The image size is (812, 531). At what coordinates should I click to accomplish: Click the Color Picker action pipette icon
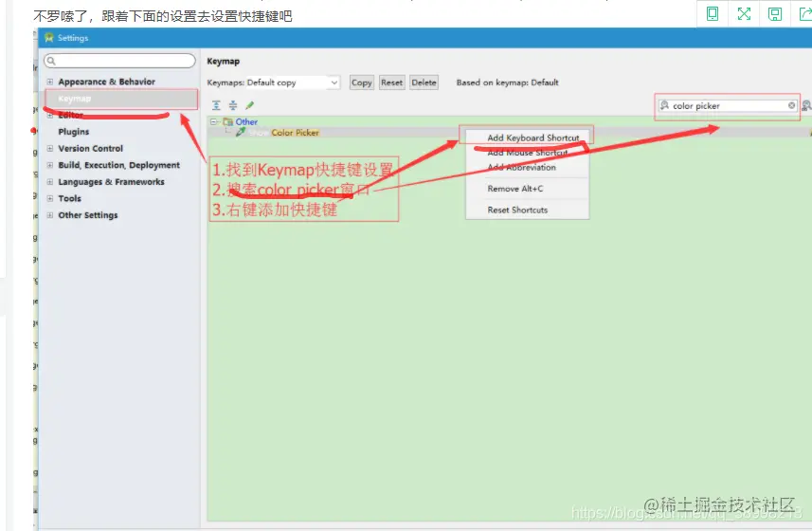point(241,133)
